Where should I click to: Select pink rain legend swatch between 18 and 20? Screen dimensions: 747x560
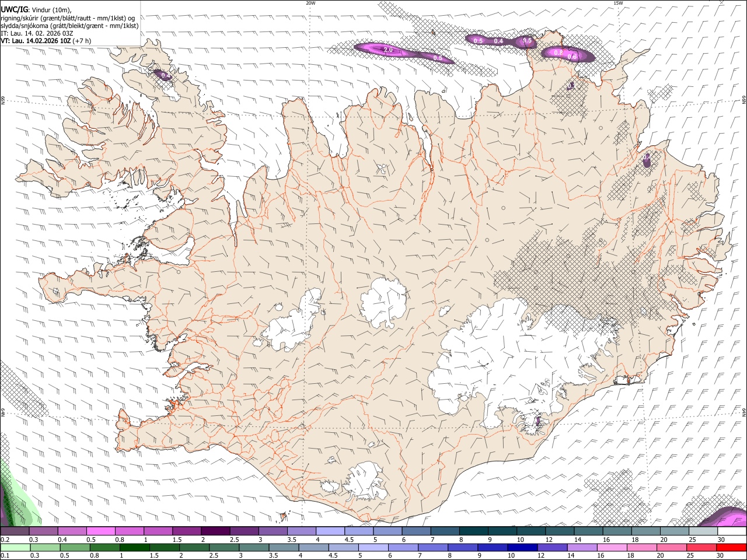(x=642, y=547)
